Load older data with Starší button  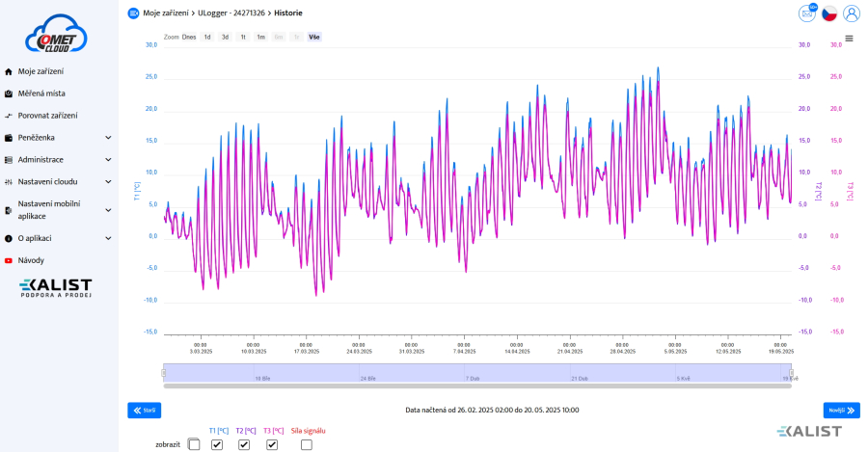145,411
